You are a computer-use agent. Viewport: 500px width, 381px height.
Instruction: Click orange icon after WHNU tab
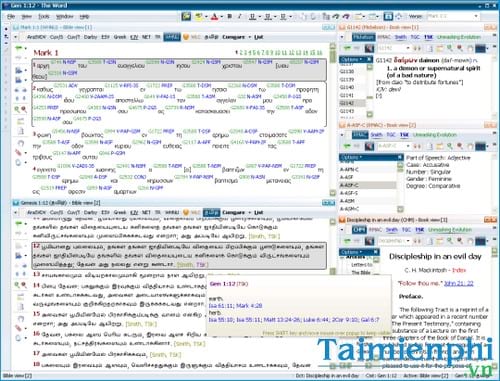pyautogui.click(x=186, y=37)
